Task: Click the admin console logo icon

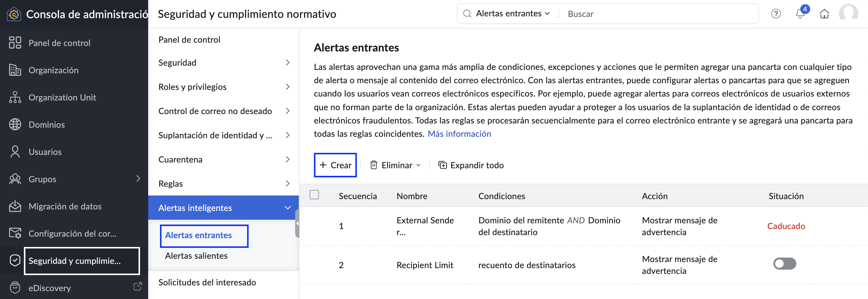Action: pos(14,14)
